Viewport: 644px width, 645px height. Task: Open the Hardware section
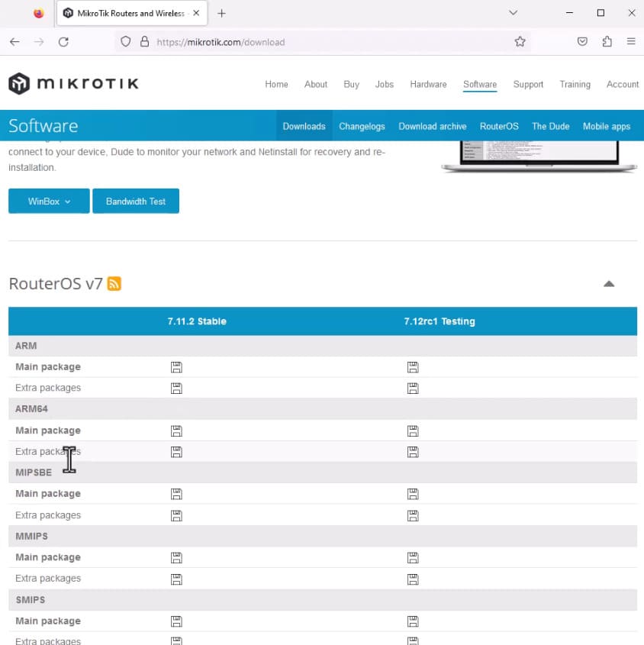coord(428,84)
